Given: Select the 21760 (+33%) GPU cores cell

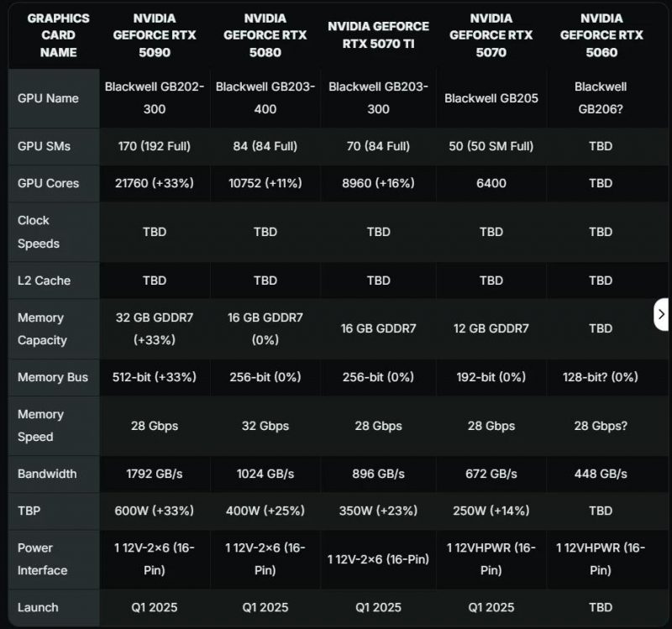Looking at the screenshot, I should [155, 183].
